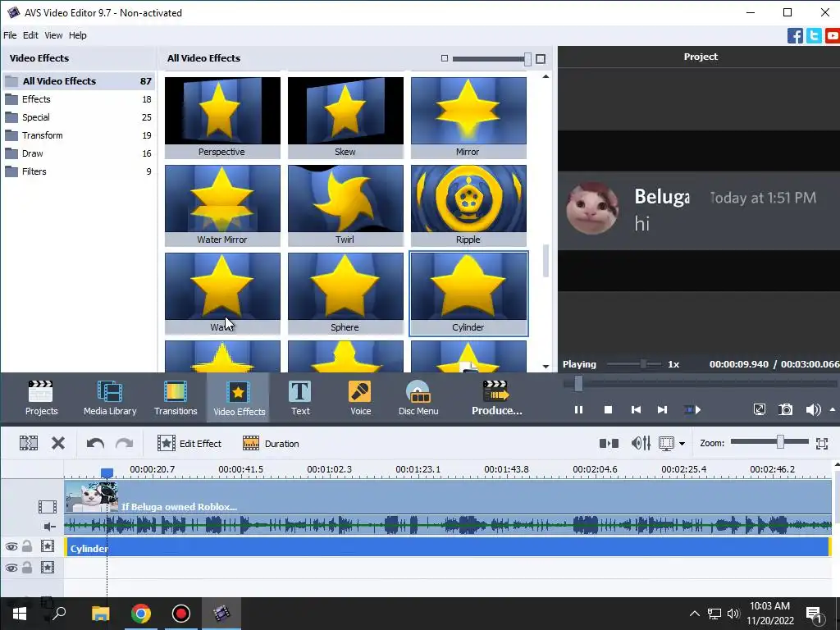
Task: Stop the preview playback
Action: tap(608, 410)
